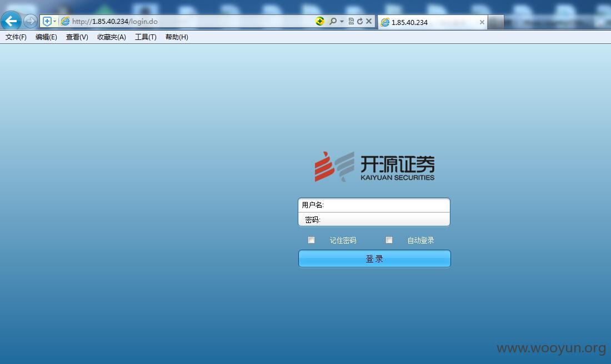Image resolution: width=611 pixels, height=364 pixels.
Task: Expand the search dropdown arrow
Action: pos(342,22)
